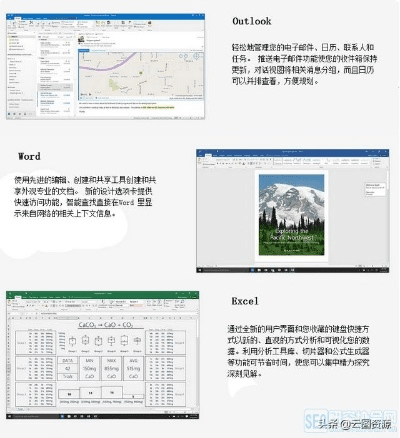
Task: Open the File tab in the Word window
Action: (x=201, y=155)
